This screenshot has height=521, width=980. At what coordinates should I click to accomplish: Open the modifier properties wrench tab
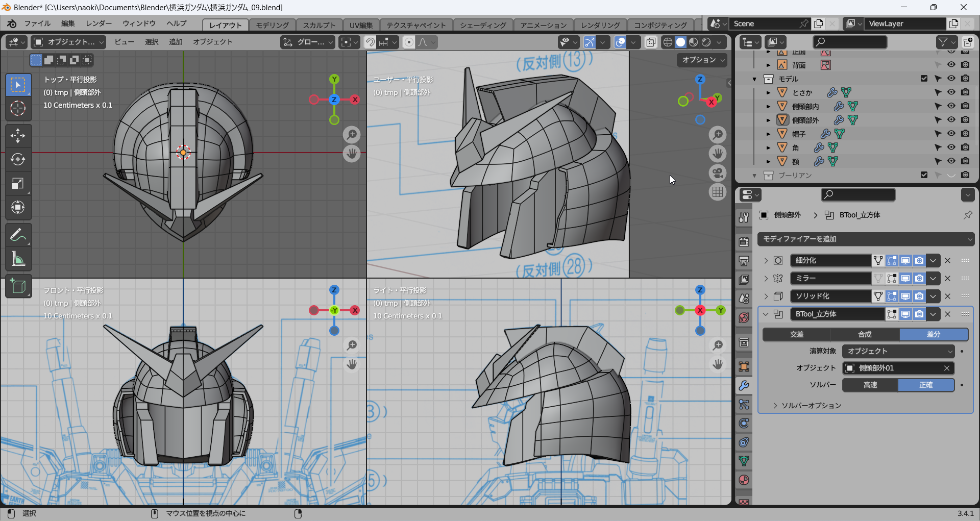[744, 386]
